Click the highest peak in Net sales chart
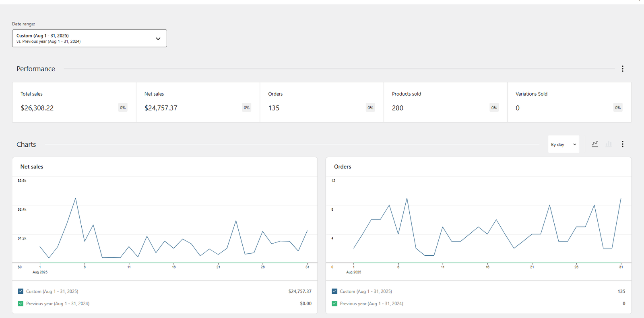This screenshot has height=318, width=644. (76, 198)
